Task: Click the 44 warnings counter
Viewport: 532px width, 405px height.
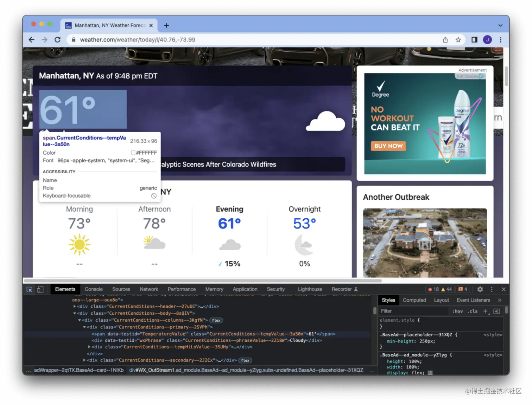Action: click(x=446, y=289)
